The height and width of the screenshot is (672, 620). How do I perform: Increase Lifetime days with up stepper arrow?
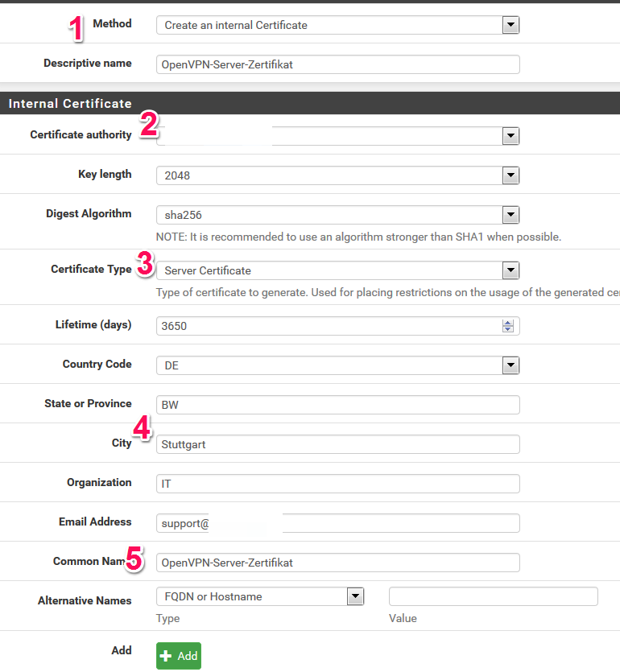(508, 323)
